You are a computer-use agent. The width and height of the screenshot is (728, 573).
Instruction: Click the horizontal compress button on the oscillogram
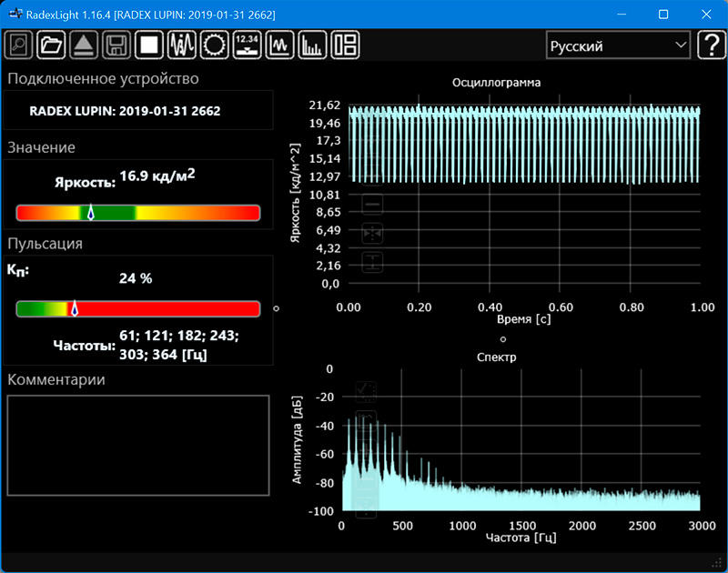tap(372, 234)
